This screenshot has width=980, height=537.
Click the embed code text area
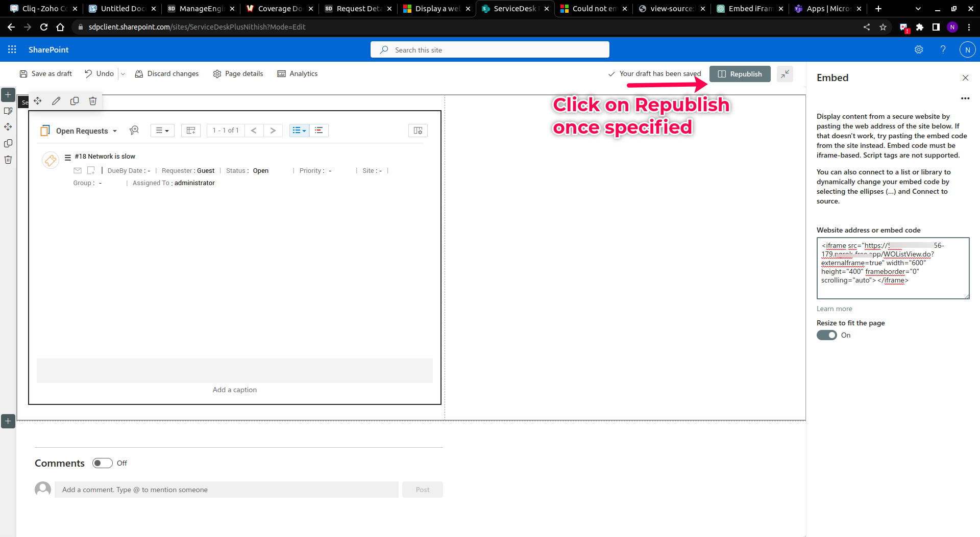[893, 268]
